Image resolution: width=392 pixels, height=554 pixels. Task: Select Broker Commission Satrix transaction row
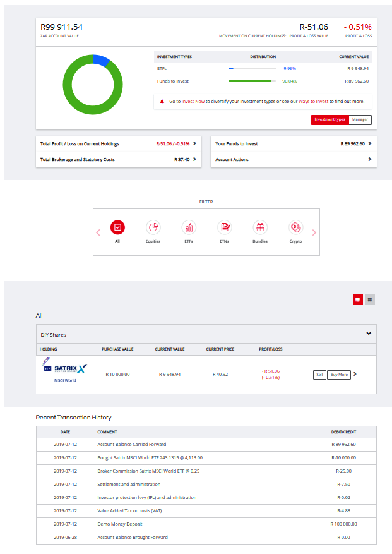tap(206, 471)
